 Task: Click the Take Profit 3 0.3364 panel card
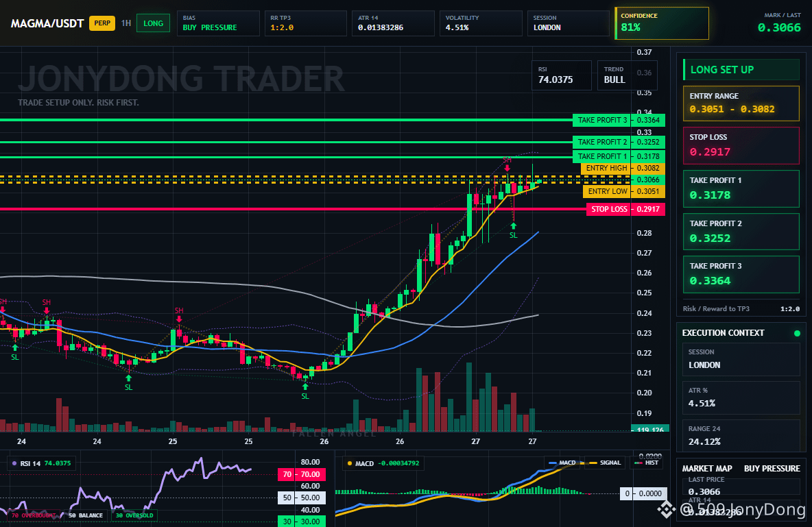coord(741,274)
